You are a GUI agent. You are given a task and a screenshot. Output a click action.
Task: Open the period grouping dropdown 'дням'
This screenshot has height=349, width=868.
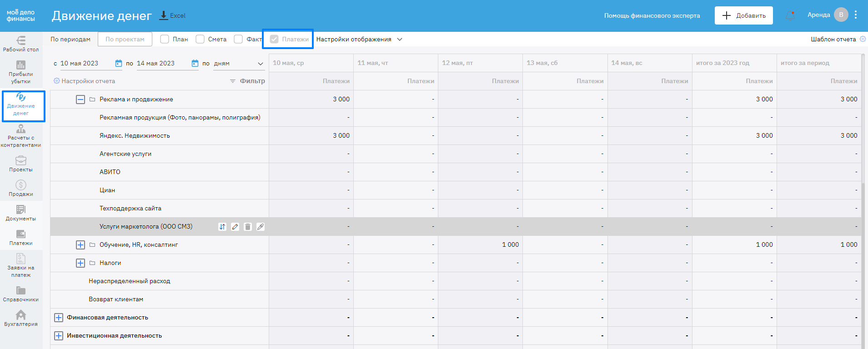[x=239, y=64]
